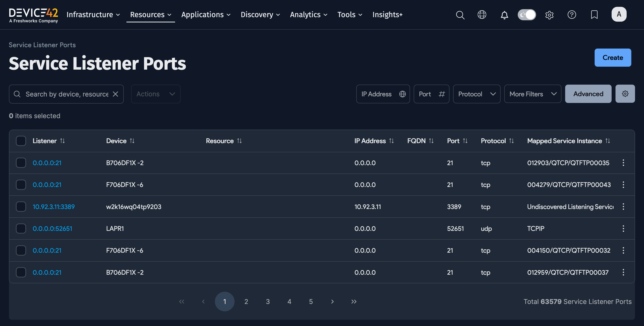Select the checkbox for the w2k16wq04tp9203 row
Screen dimensions: 644x326
(21, 207)
